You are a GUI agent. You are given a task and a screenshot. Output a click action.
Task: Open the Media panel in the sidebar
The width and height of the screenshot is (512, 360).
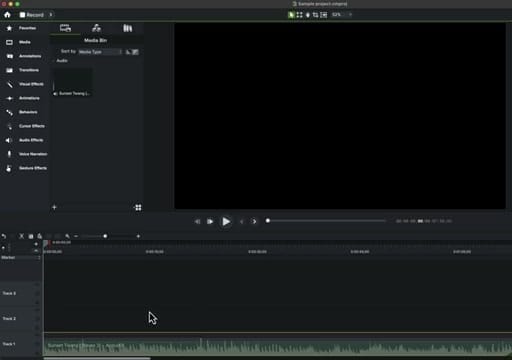click(x=20, y=42)
